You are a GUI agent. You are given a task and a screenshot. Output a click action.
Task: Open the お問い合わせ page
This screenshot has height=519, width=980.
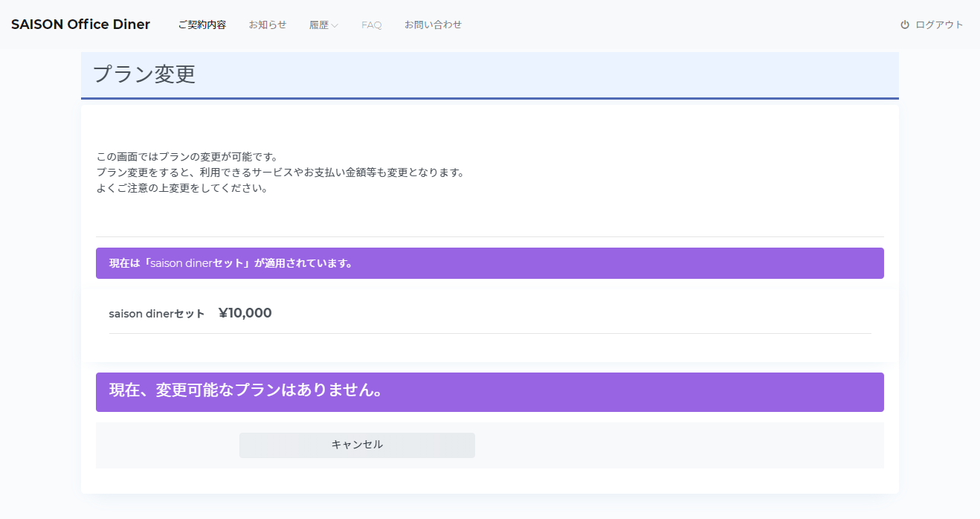tap(433, 25)
